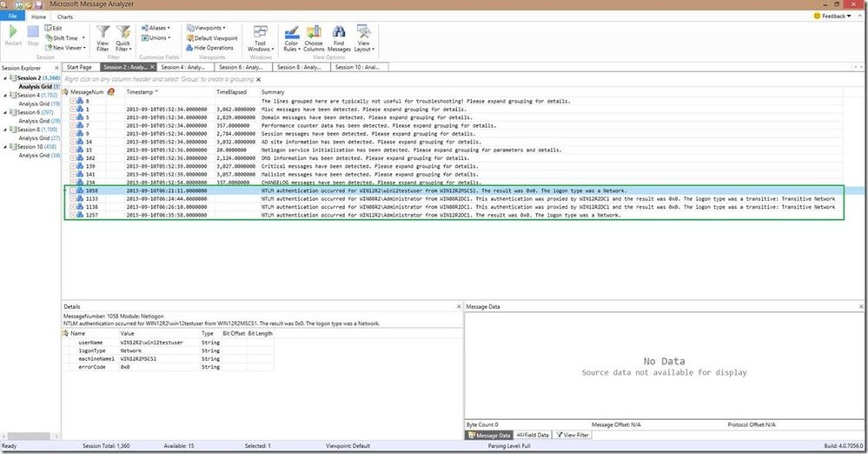The width and height of the screenshot is (868, 454).
Task: Switch to Message Data bottom tab
Action: coord(489,435)
